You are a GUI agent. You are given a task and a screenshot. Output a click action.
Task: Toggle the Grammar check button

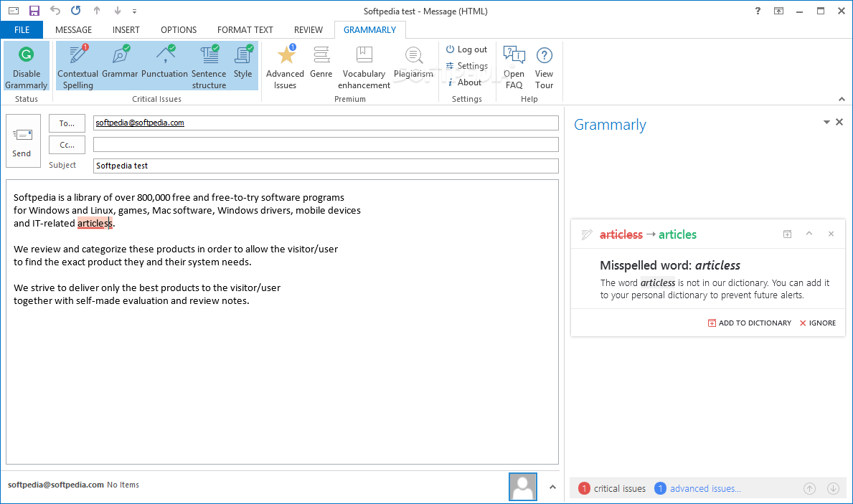[120, 66]
